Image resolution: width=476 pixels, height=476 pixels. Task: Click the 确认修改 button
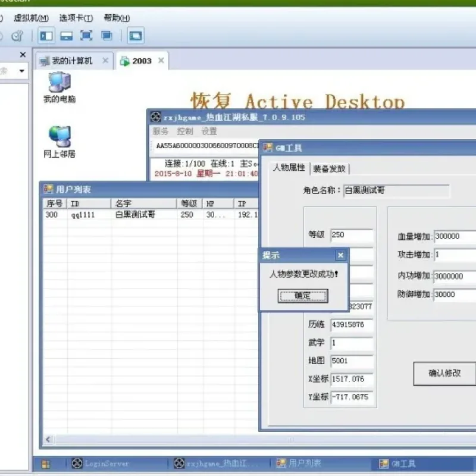[444, 374]
